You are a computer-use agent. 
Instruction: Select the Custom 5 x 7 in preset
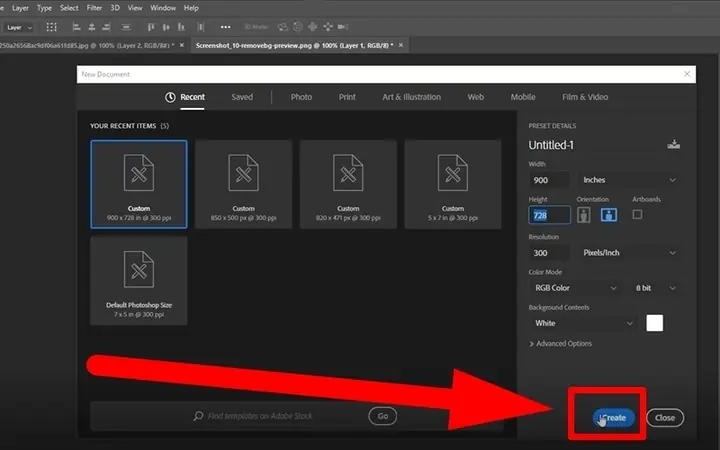(453, 184)
